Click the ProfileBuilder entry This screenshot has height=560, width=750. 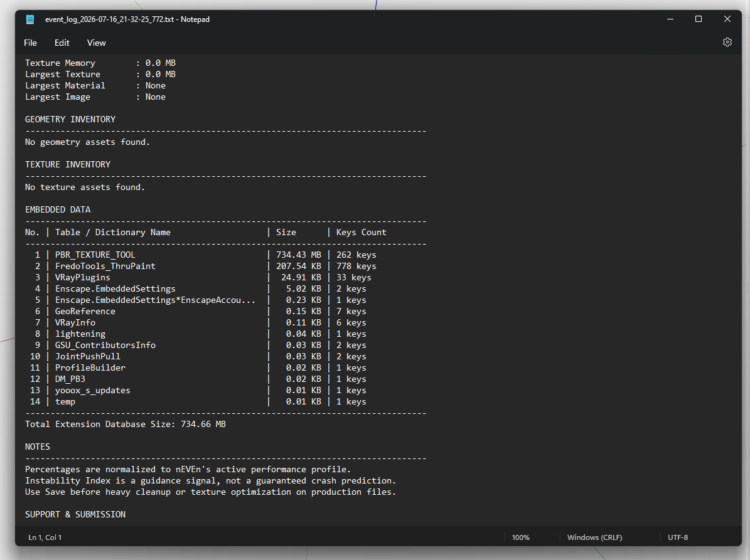tap(90, 368)
